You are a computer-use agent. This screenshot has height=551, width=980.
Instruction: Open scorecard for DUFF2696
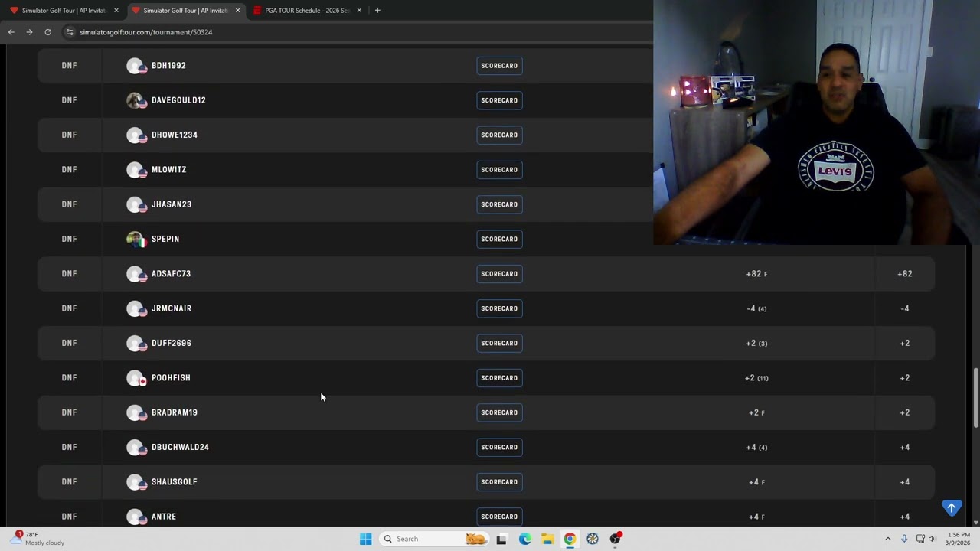point(499,343)
